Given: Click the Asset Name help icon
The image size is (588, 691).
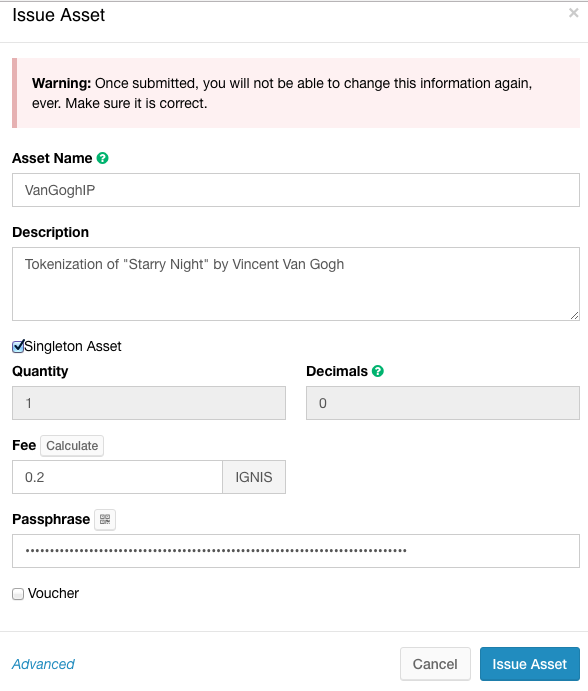Looking at the screenshot, I should pyautogui.click(x=102, y=158).
